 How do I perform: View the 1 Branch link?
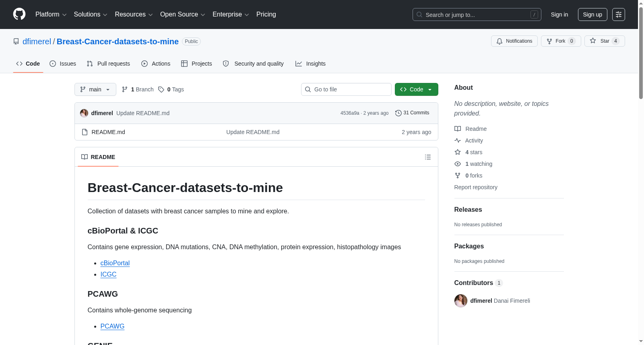[138, 89]
